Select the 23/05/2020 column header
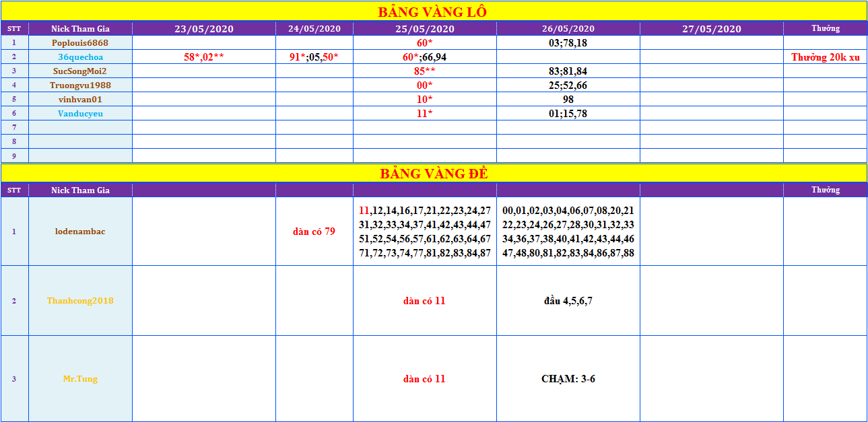 [204, 28]
